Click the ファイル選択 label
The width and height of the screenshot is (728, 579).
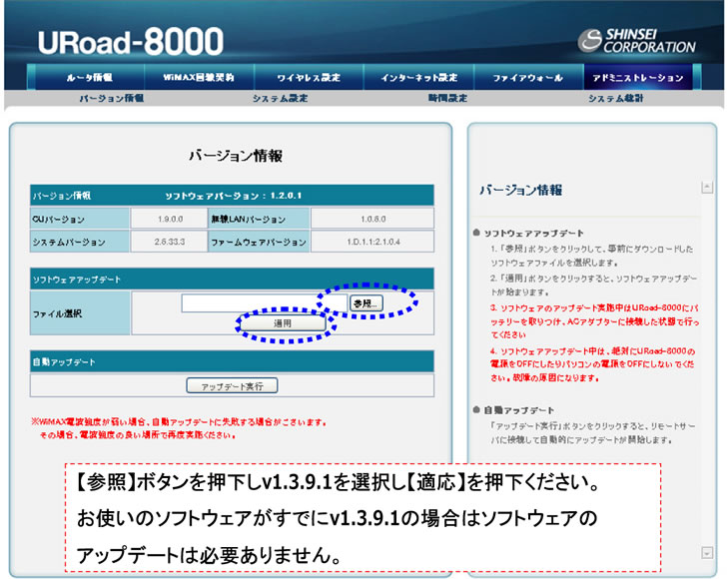(x=57, y=313)
